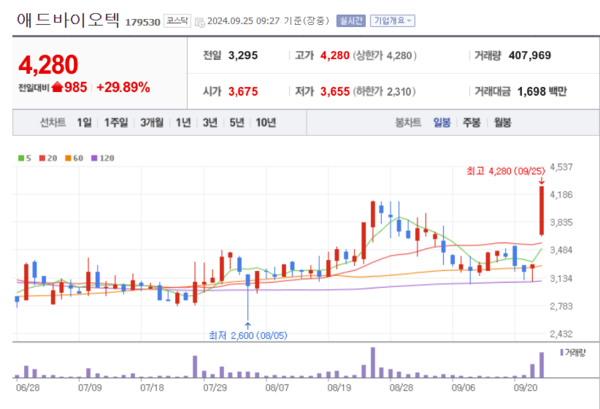Click the tallest volume bar near 08/28

click(373, 362)
